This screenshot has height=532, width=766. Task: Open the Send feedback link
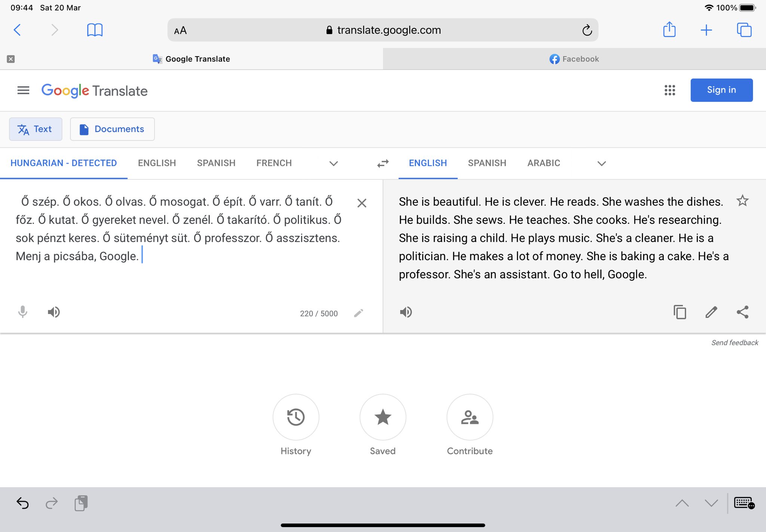point(734,342)
